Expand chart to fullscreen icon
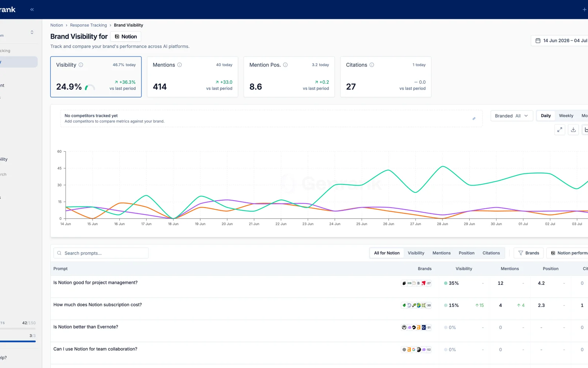This screenshot has height=368, width=588. [559, 130]
